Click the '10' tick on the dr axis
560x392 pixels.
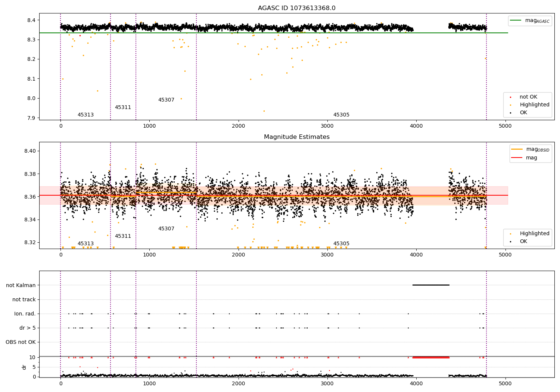(x=32, y=357)
